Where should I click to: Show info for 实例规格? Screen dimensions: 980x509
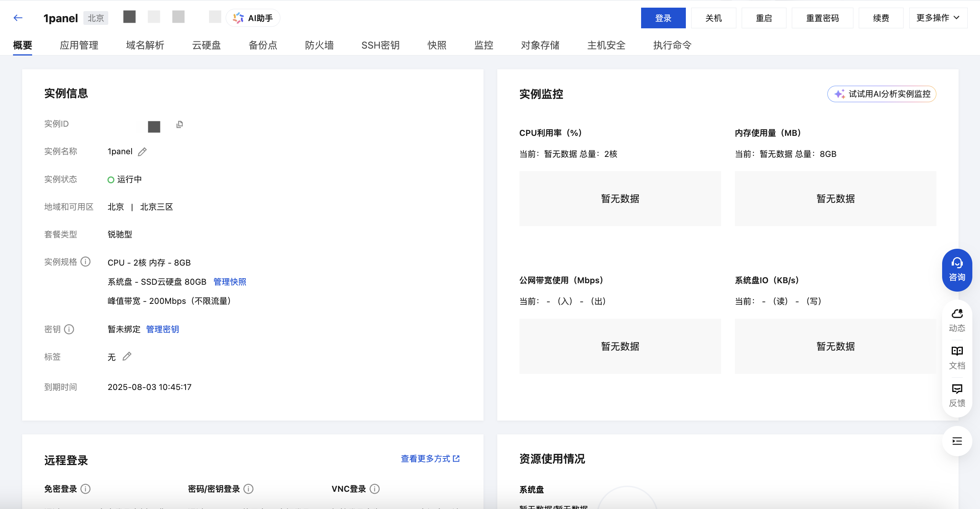point(86,262)
